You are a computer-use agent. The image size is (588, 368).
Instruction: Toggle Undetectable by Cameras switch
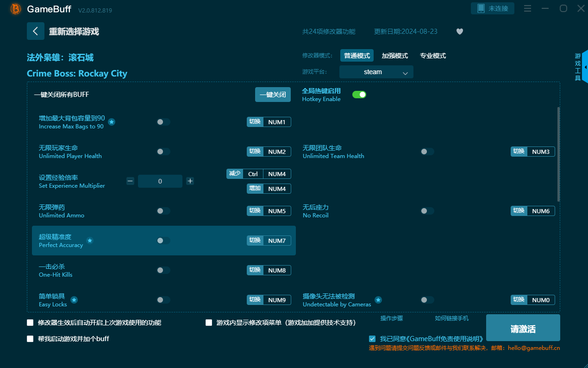[x=427, y=300]
